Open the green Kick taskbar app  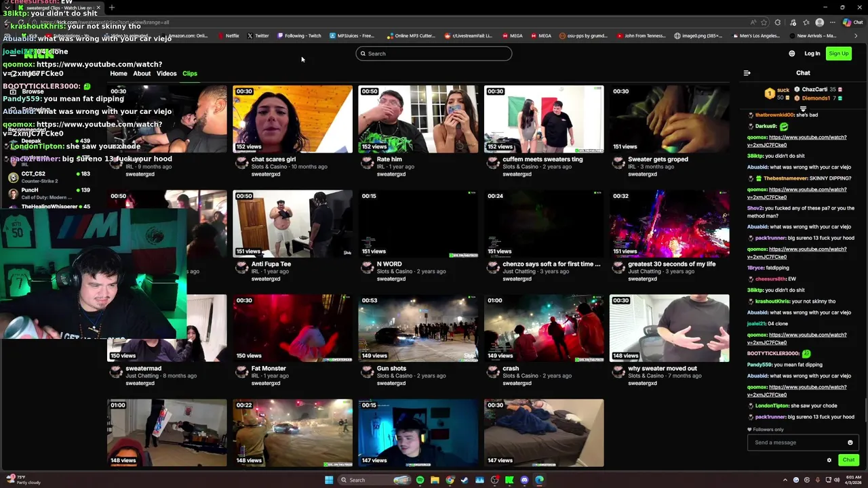(x=509, y=480)
